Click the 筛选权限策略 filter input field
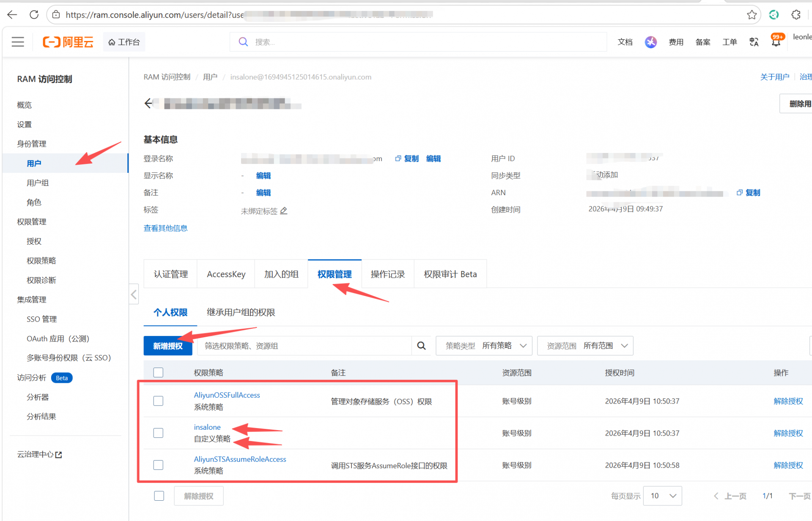Viewport: 812px width, 521px height. [x=304, y=346]
